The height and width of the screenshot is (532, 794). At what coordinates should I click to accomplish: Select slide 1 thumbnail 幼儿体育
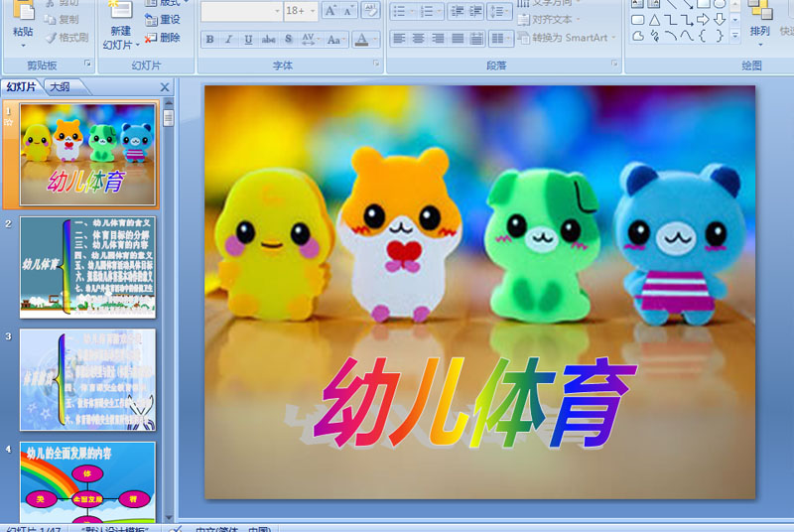pyautogui.click(x=87, y=154)
